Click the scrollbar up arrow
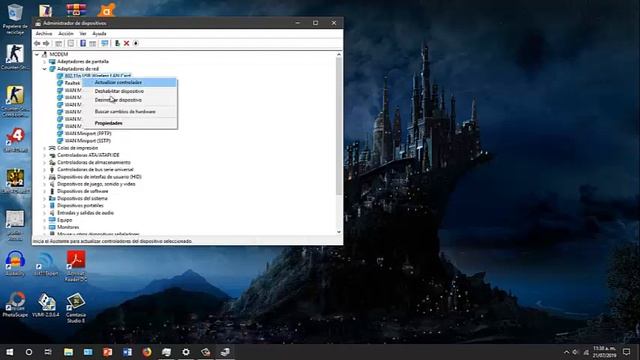The image size is (640, 360). pos(339,54)
